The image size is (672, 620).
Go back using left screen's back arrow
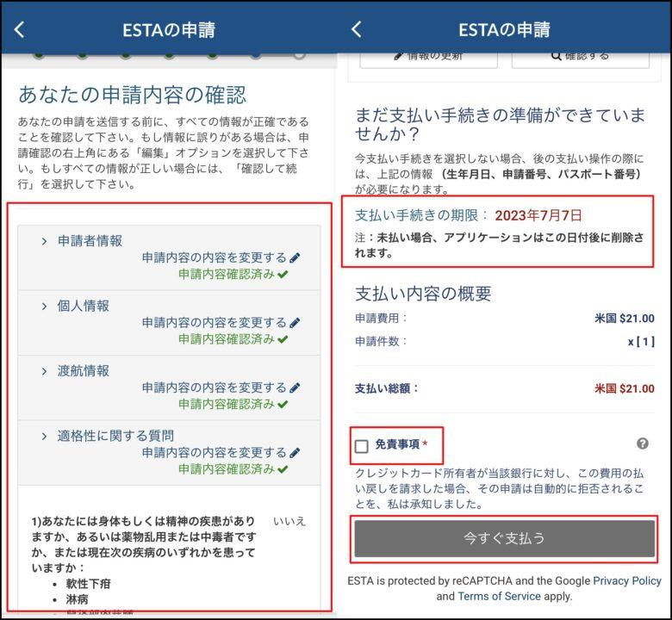(x=20, y=29)
